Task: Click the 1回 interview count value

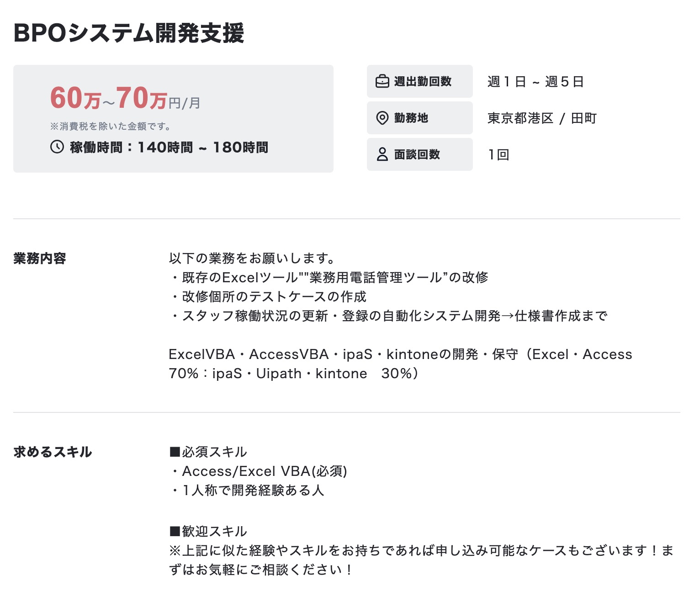Action: 498,155
